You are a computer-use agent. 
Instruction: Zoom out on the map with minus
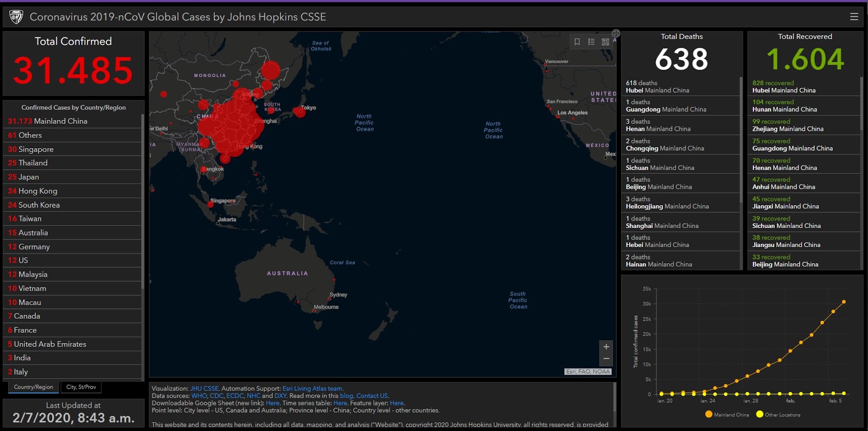click(606, 359)
